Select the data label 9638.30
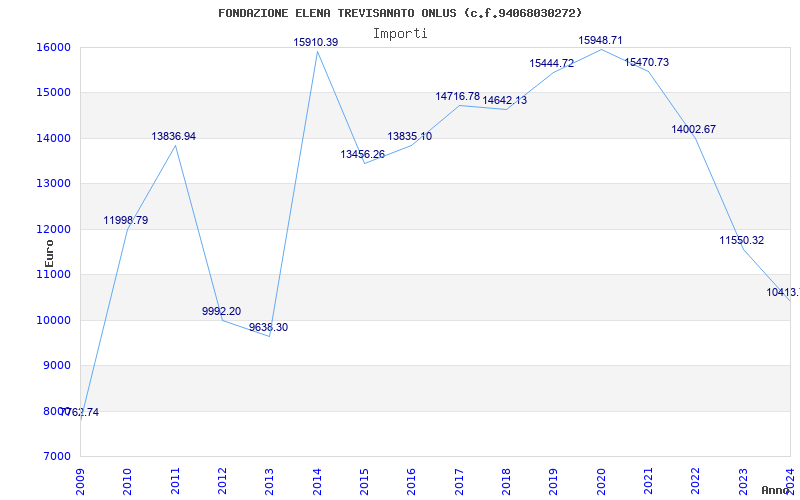The image size is (800, 500). tap(268, 328)
